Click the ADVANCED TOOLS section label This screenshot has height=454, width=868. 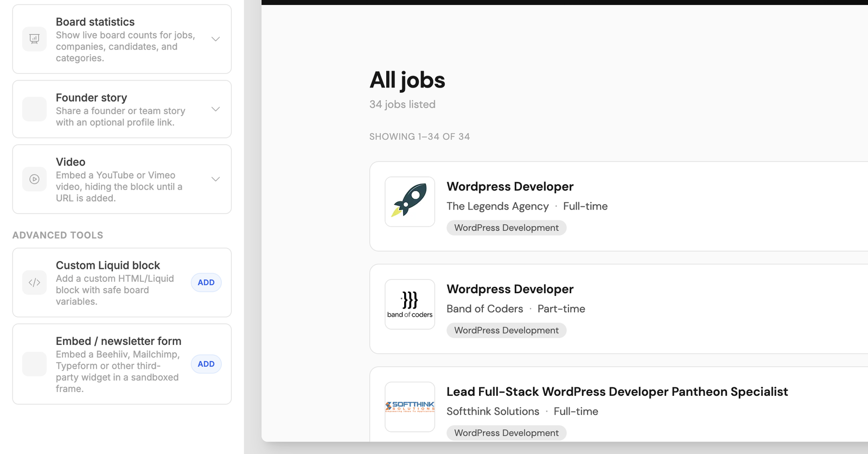pyautogui.click(x=58, y=235)
